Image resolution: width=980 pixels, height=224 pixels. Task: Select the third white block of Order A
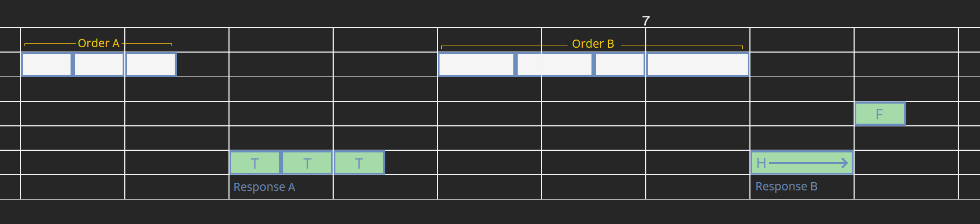151,65
